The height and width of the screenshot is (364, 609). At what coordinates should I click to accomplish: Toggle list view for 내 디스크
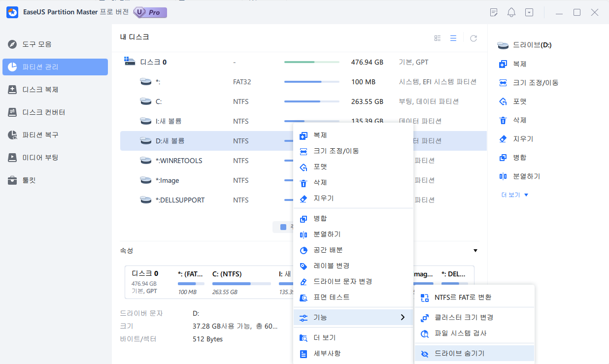tap(453, 37)
